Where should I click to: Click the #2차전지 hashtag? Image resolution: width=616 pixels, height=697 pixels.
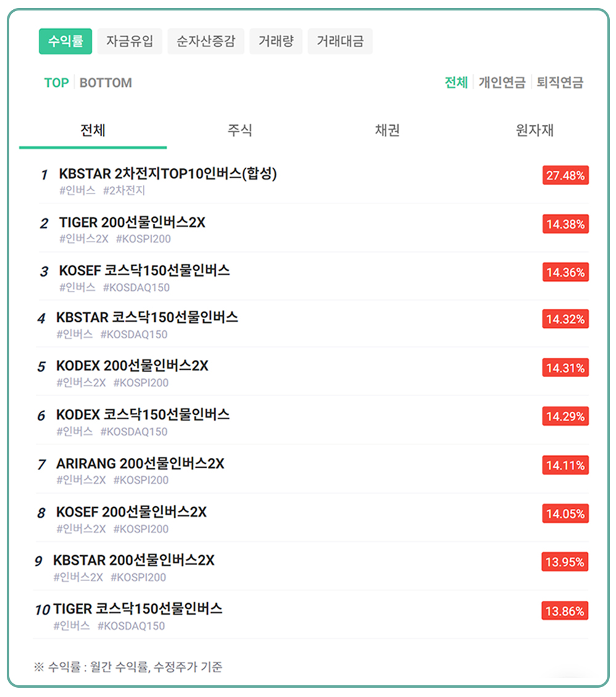(124, 190)
